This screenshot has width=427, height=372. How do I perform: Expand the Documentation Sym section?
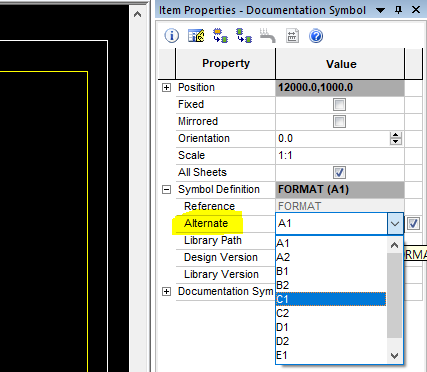166,292
